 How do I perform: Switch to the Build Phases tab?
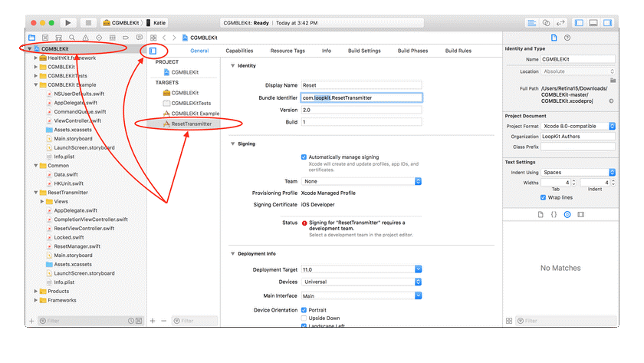tap(412, 51)
